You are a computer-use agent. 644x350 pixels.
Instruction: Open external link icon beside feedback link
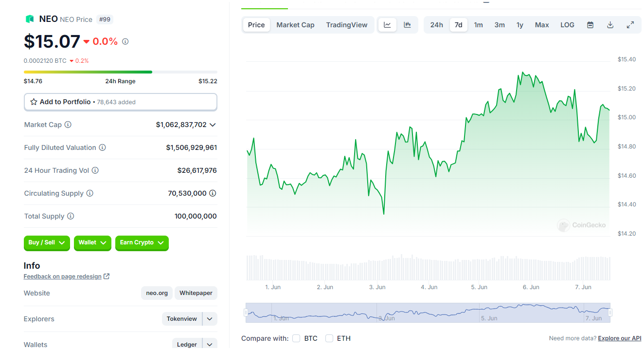pos(107,276)
